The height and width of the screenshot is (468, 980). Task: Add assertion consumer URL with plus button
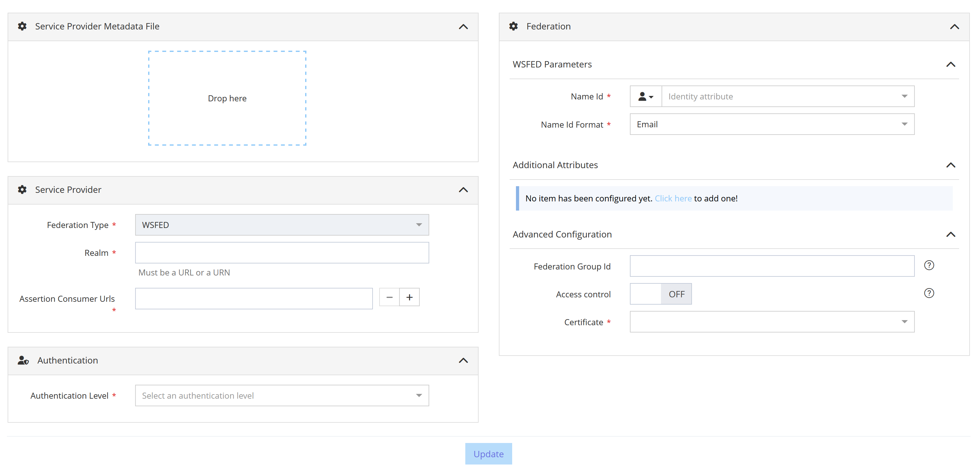[x=409, y=297]
